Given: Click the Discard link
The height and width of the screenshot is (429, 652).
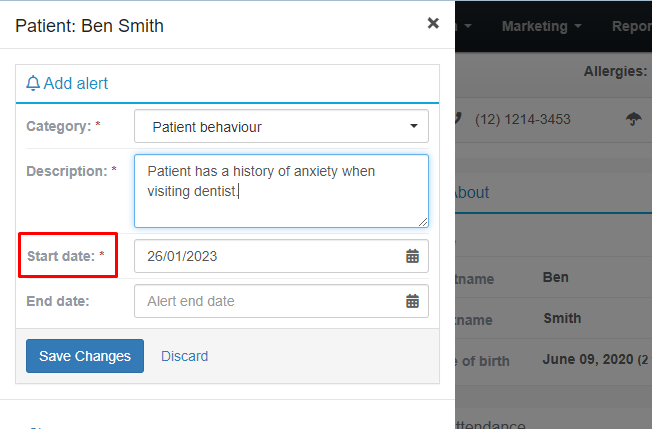Looking at the screenshot, I should pos(185,356).
